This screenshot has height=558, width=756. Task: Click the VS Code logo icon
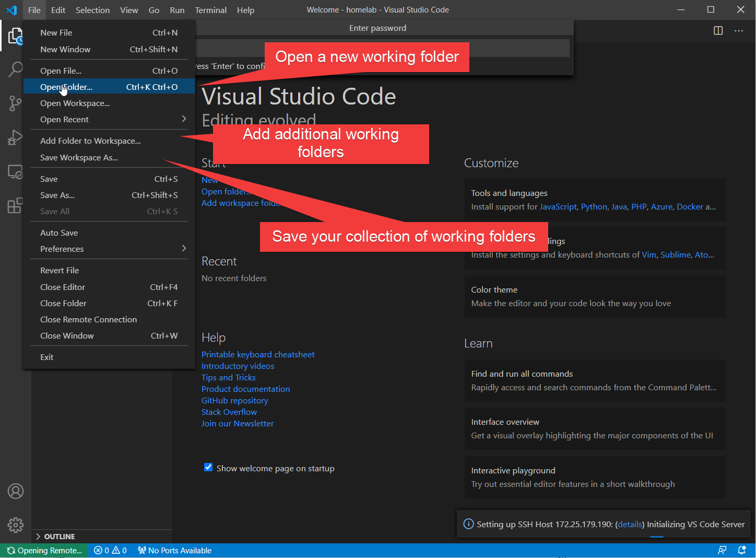click(x=11, y=10)
